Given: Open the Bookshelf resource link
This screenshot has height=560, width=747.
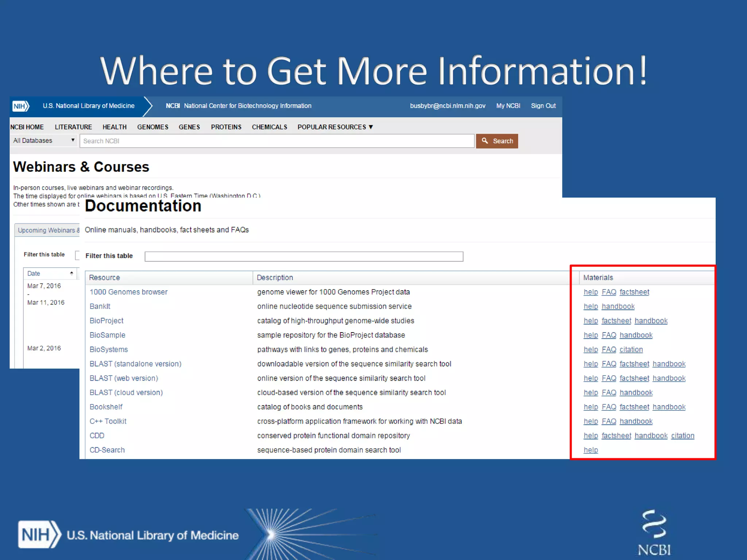Looking at the screenshot, I should point(106,407).
